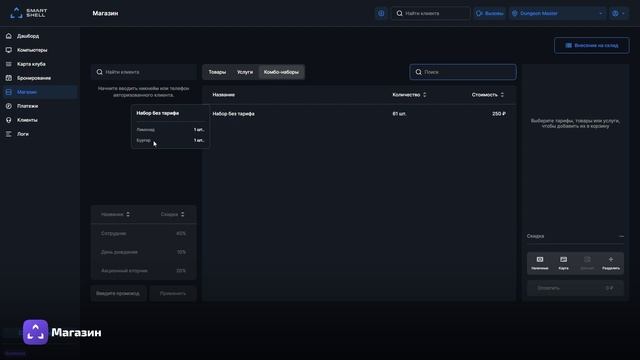Click the Smart Shell logo
Viewport: 640px width, 360px height.
tap(29, 13)
